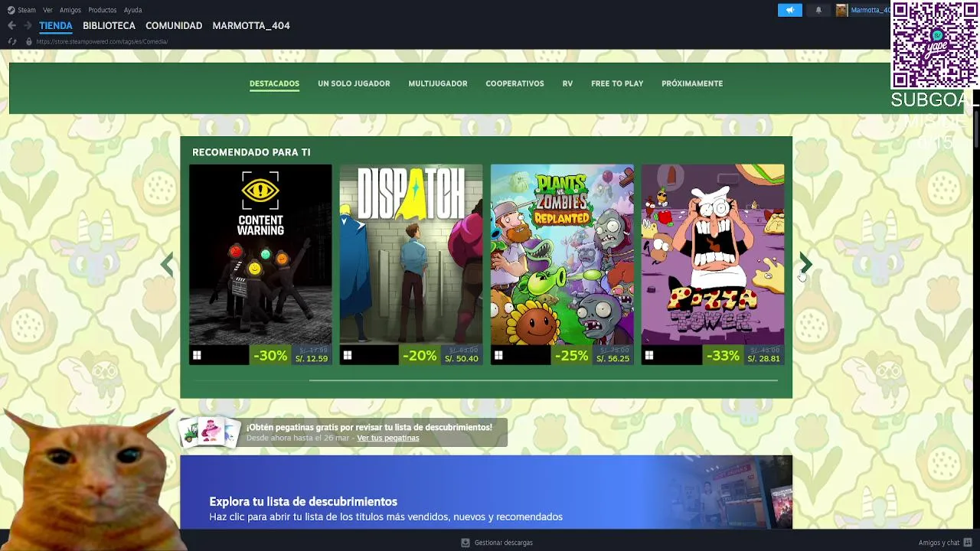
Task: Click the Marmotta_404 profile avatar
Action: 841,10
